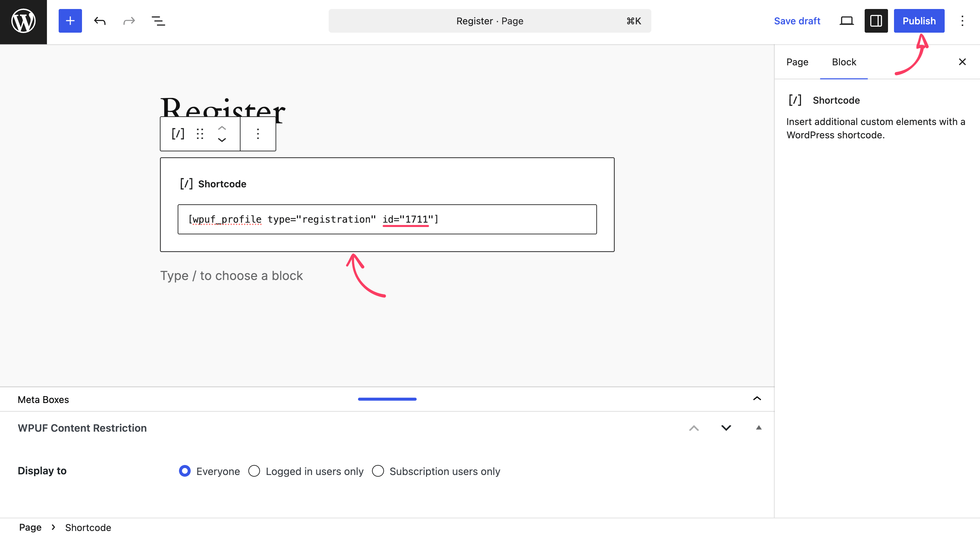Move WPUF Content Restriction box down
This screenshot has height=536, width=980.
(x=726, y=428)
